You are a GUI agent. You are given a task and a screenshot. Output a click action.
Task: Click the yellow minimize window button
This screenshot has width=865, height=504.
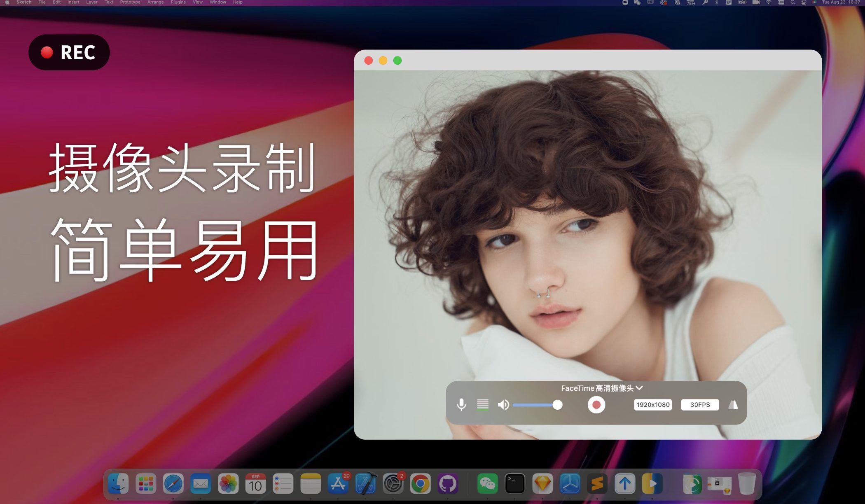[383, 61]
